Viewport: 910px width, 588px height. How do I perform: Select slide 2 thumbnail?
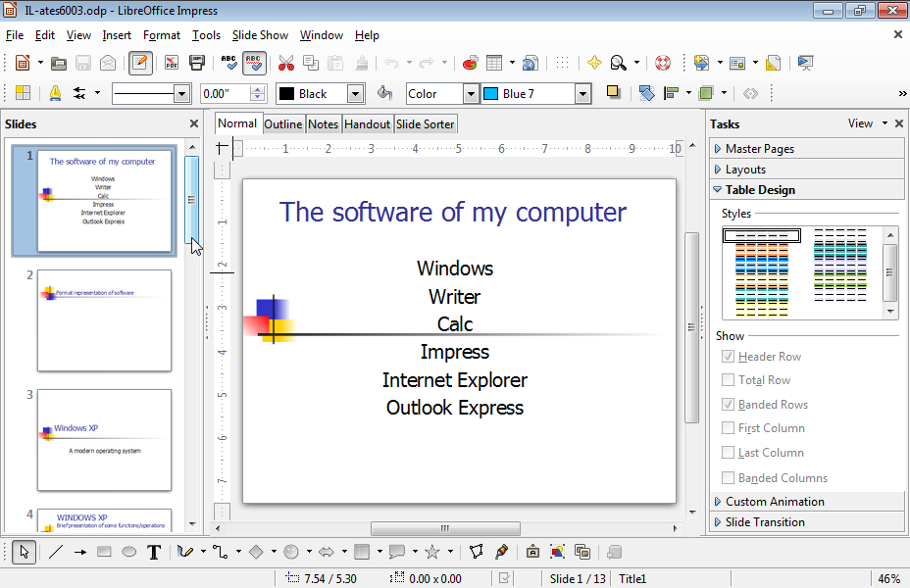[105, 320]
